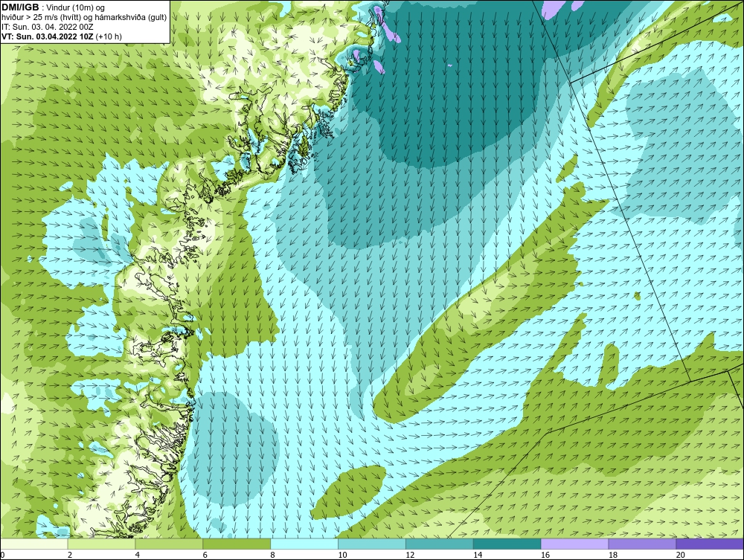Image resolution: width=744 pixels, height=560 pixels.
Task: Click legend scale label '12'
Action: (x=410, y=555)
